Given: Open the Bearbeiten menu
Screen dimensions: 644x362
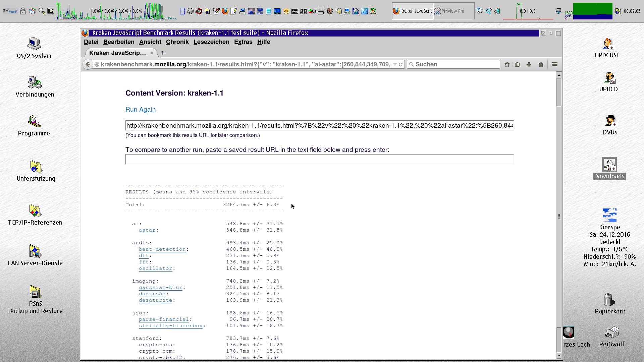Looking at the screenshot, I should pos(119,42).
